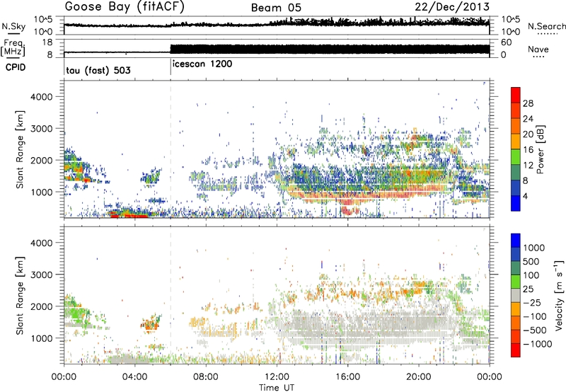Screen dimensions: 566x392
Task: Click the 'Goose Bay (fitACF)' title
Action: (x=125, y=7)
